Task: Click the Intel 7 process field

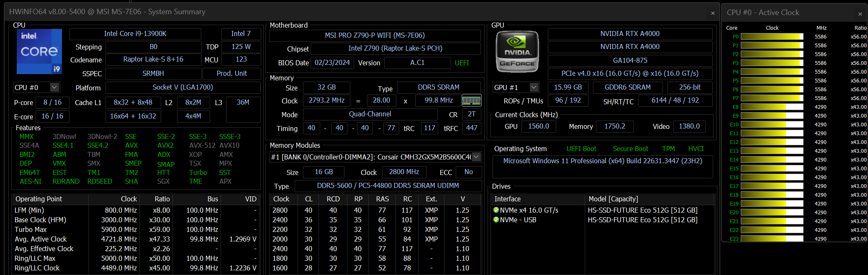Action: 241,33
